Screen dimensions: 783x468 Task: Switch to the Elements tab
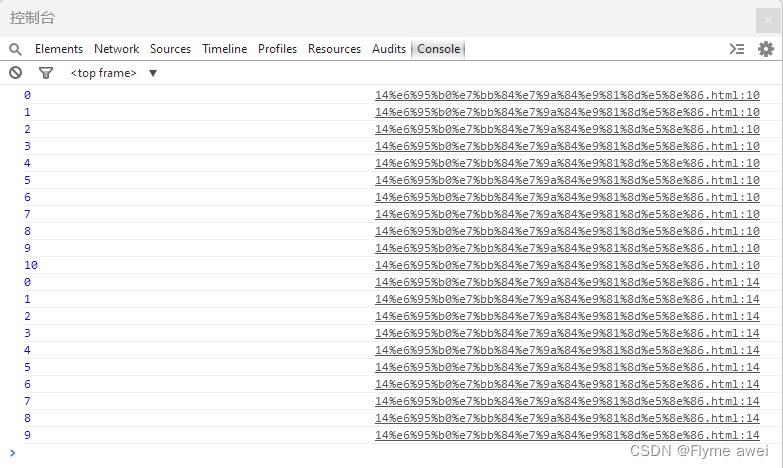point(59,49)
